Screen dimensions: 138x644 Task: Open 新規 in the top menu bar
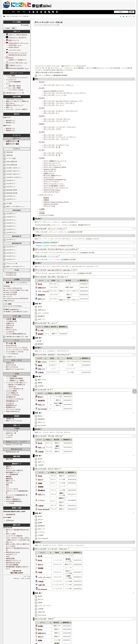[x=13, y=12]
